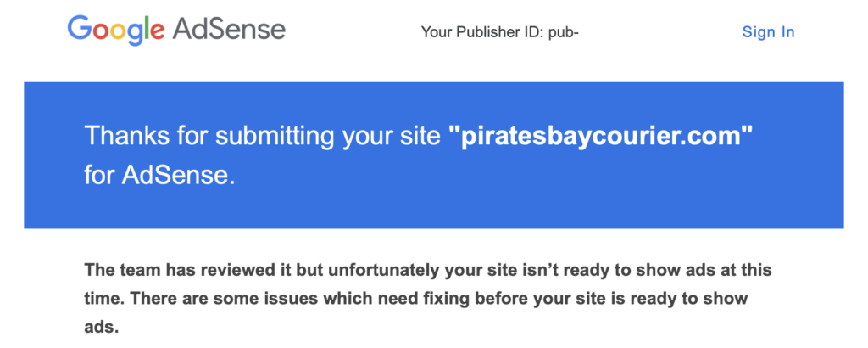This screenshot has width=868, height=348.
Task: Click the "pub-" publisher ID value
Action: click(x=564, y=33)
